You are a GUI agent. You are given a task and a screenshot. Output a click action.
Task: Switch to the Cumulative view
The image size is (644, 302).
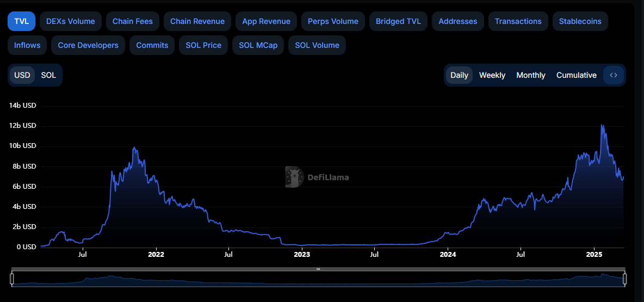(576, 75)
